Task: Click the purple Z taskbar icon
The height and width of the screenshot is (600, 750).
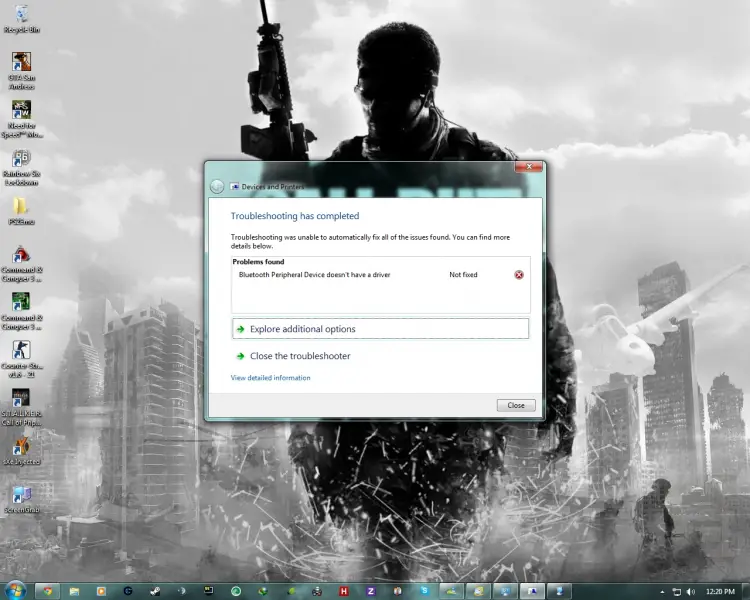Action: [x=370, y=591]
